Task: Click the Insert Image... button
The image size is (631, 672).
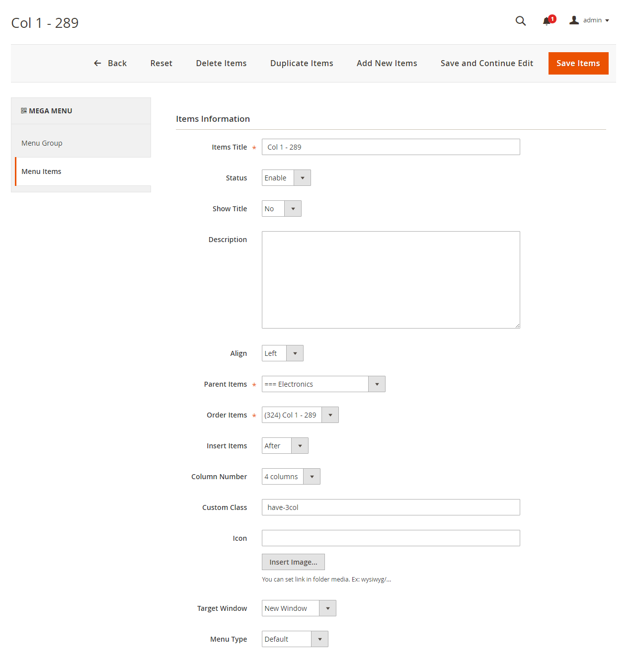Action: click(x=293, y=562)
